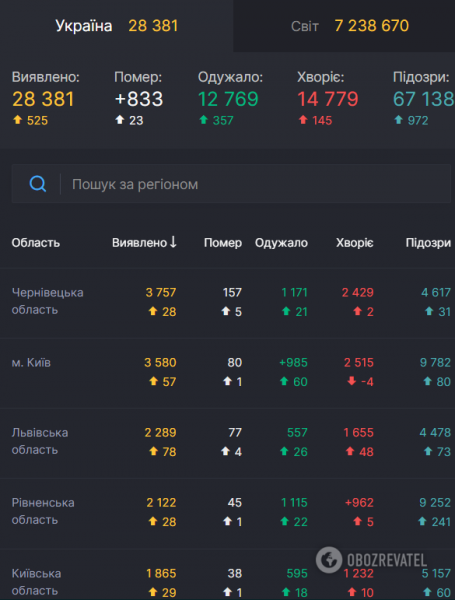Select Київська detected value 1 865

(161, 574)
